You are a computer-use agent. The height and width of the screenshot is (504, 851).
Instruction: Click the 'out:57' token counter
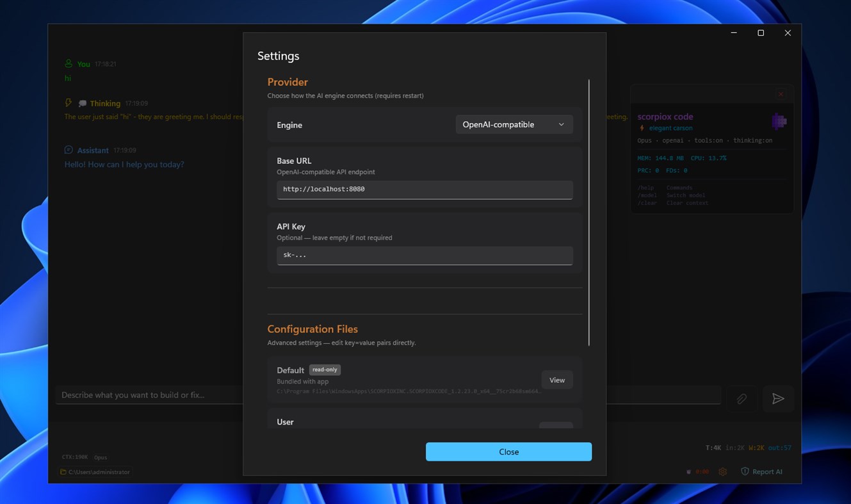point(779,448)
